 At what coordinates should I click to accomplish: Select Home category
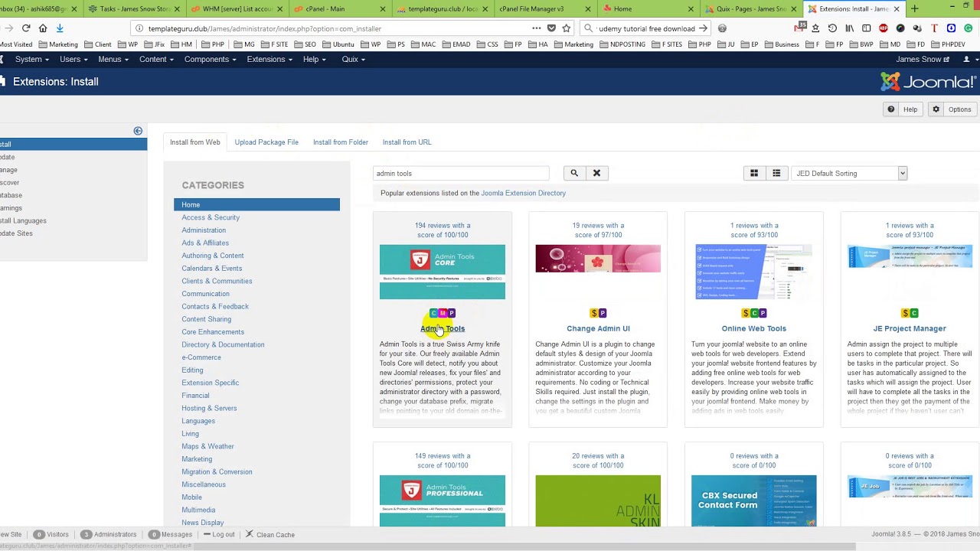click(x=256, y=204)
